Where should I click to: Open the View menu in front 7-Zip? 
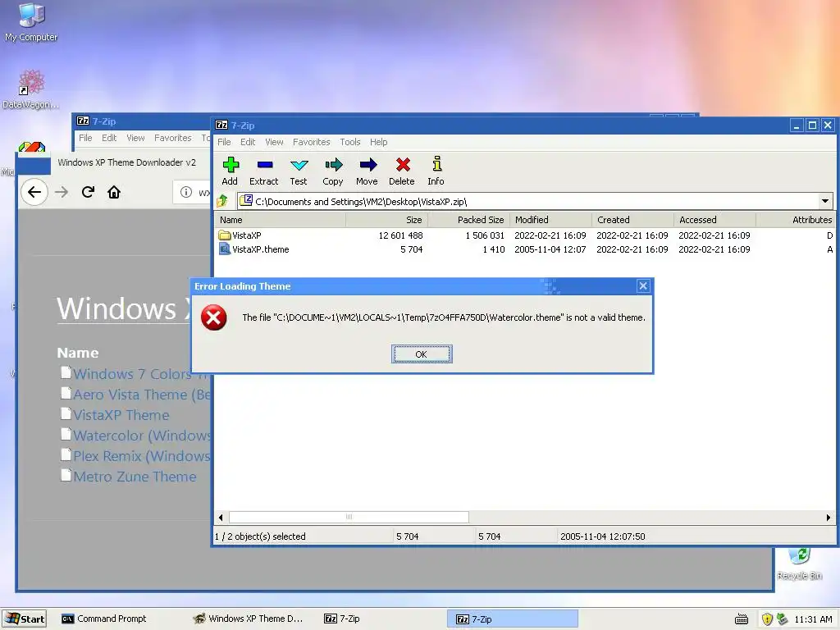click(274, 142)
